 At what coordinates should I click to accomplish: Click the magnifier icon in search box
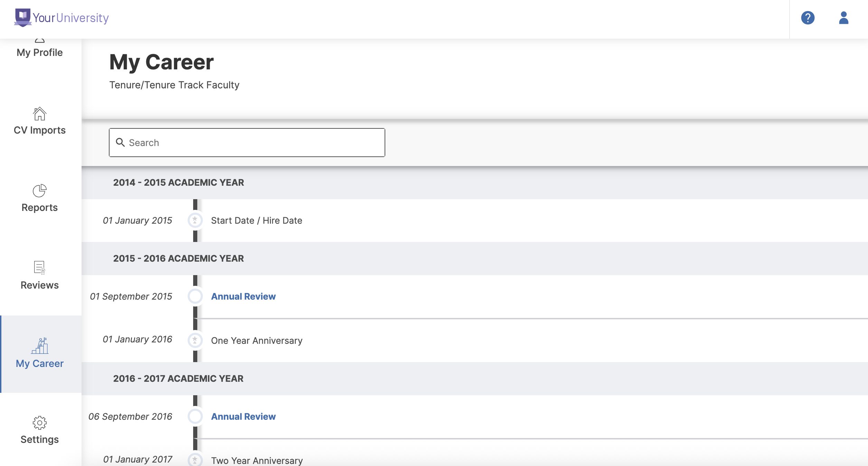click(x=120, y=142)
